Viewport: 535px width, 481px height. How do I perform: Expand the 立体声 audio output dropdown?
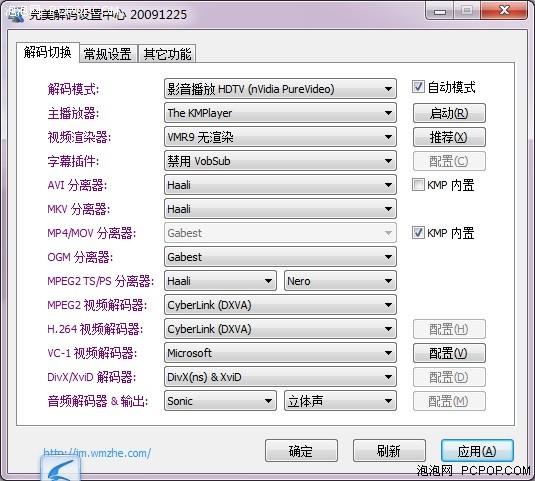340,401
